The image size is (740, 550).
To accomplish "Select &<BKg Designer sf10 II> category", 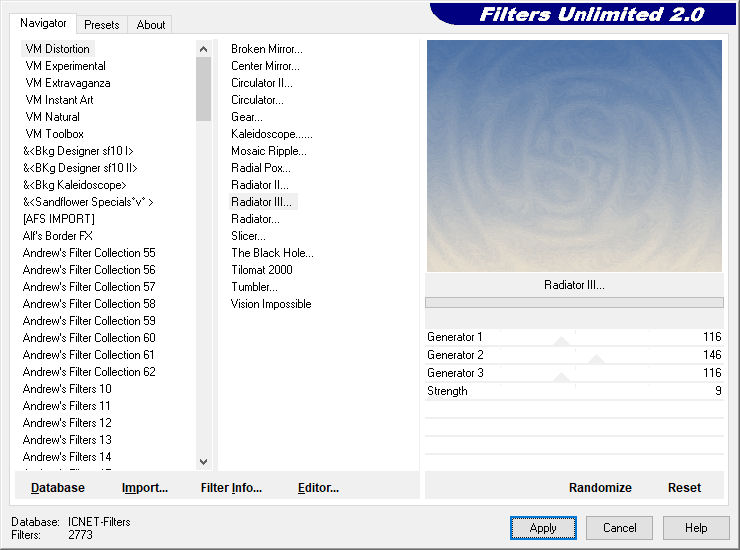I will [80, 168].
